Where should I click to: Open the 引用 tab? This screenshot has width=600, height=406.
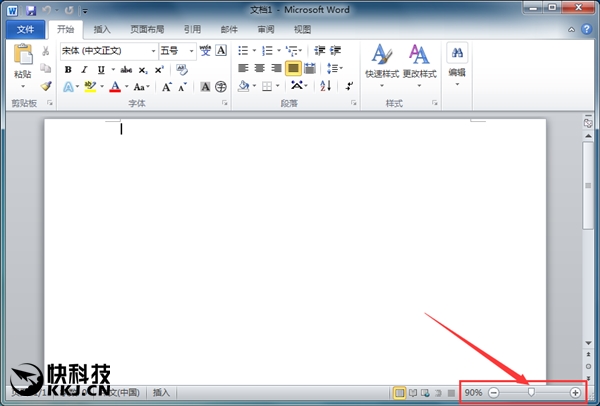click(192, 29)
